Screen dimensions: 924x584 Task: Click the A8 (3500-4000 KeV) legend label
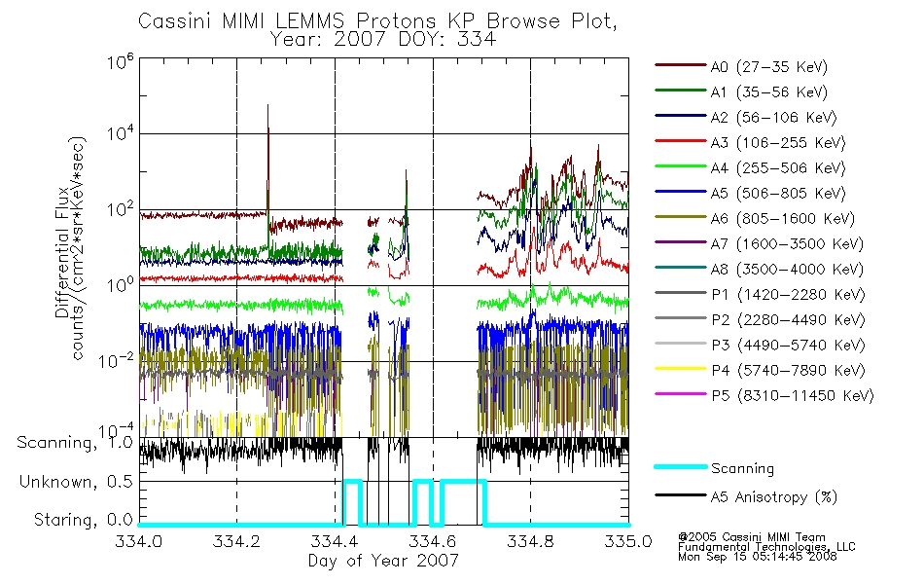point(787,270)
